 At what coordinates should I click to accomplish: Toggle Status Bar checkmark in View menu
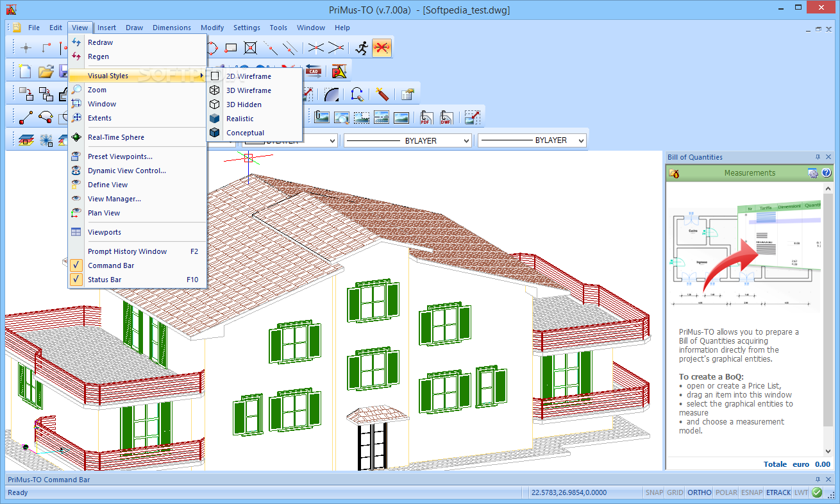point(76,280)
